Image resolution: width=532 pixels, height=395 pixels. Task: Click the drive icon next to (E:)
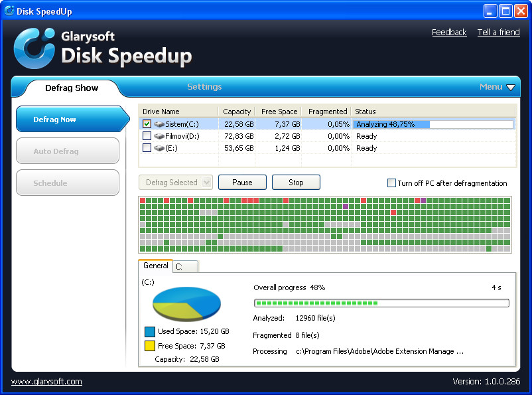(159, 148)
